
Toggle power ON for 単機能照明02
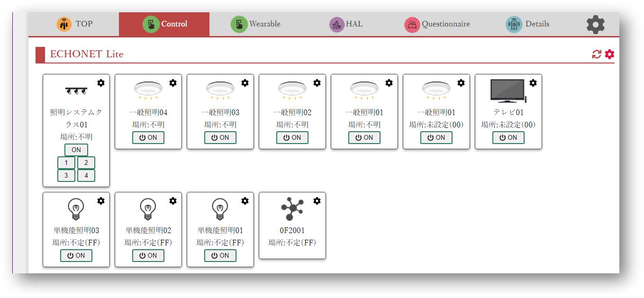(x=148, y=255)
